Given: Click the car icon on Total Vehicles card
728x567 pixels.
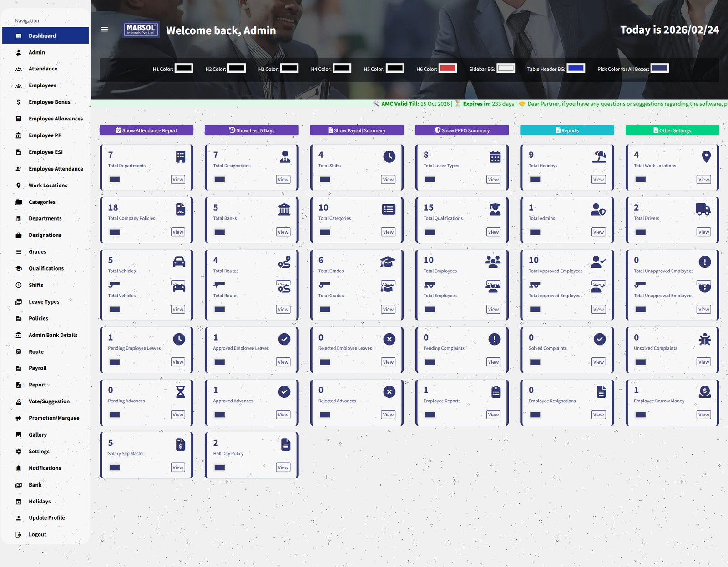Looking at the screenshot, I should 179,262.
